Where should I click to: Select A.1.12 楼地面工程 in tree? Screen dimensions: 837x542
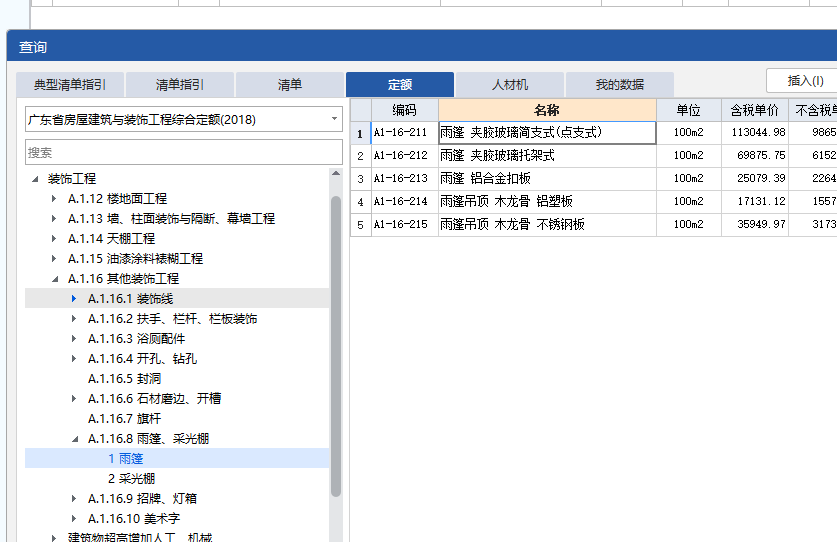(x=117, y=199)
